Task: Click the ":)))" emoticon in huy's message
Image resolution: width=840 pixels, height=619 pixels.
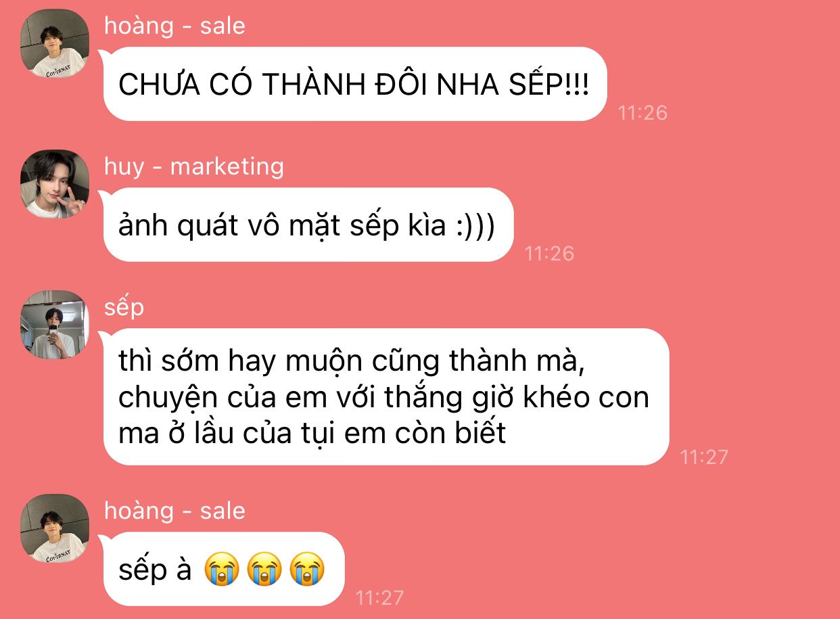Action: pyautogui.click(x=475, y=226)
